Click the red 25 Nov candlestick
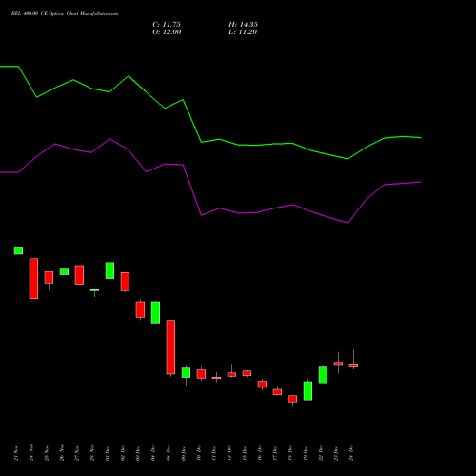Viewport: 476px width, 476px height. tap(49, 277)
